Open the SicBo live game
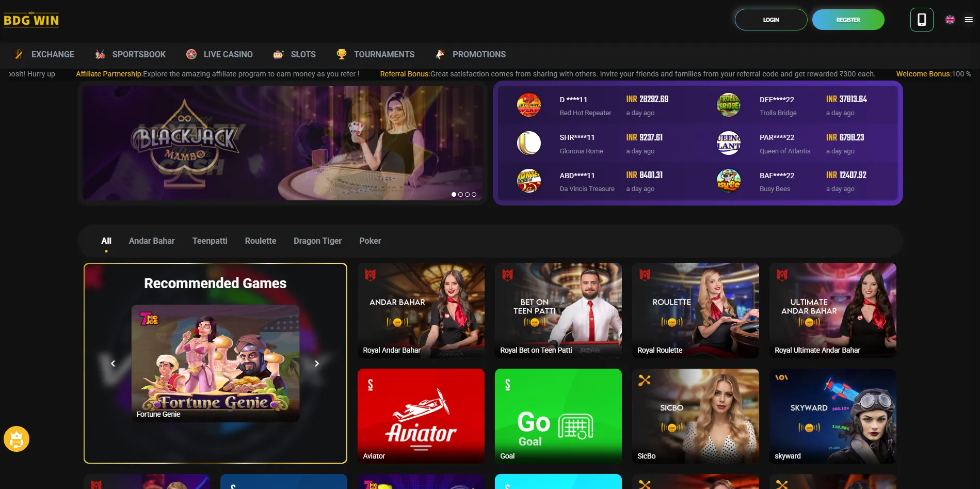The image size is (980, 489). click(696, 416)
